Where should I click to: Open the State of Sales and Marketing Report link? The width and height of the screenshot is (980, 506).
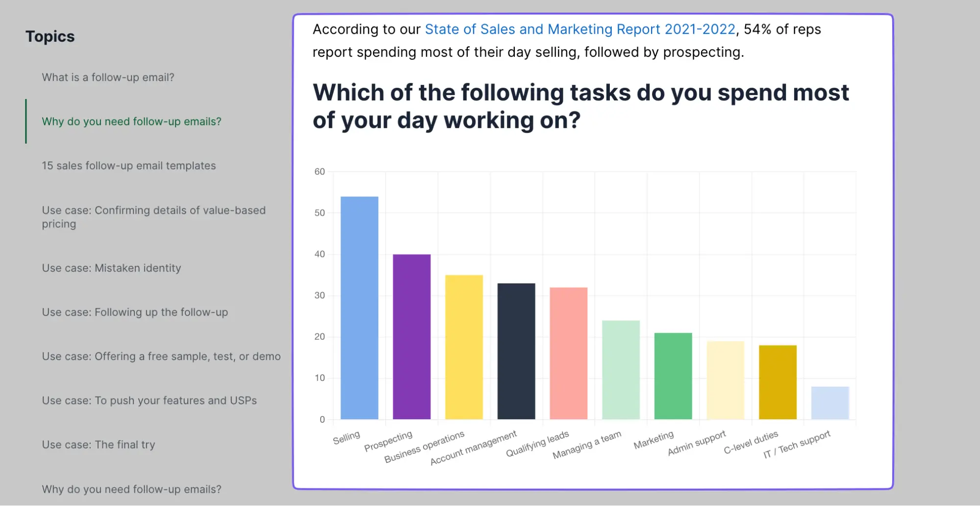pyautogui.click(x=579, y=29)
